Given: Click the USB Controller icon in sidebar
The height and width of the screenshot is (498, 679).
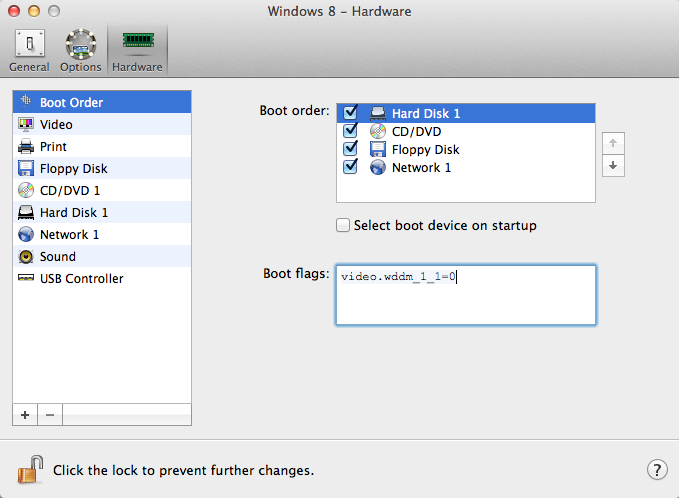Looking at the screenshot, I should tap(26, 278).
